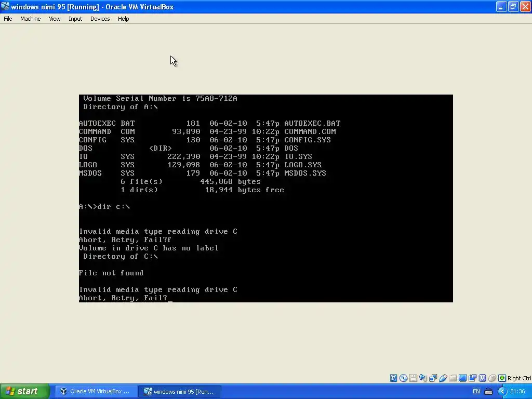532x399 pixels.
Task: Expand hidden tray icons with the arrow
Action: coord(502,392)
